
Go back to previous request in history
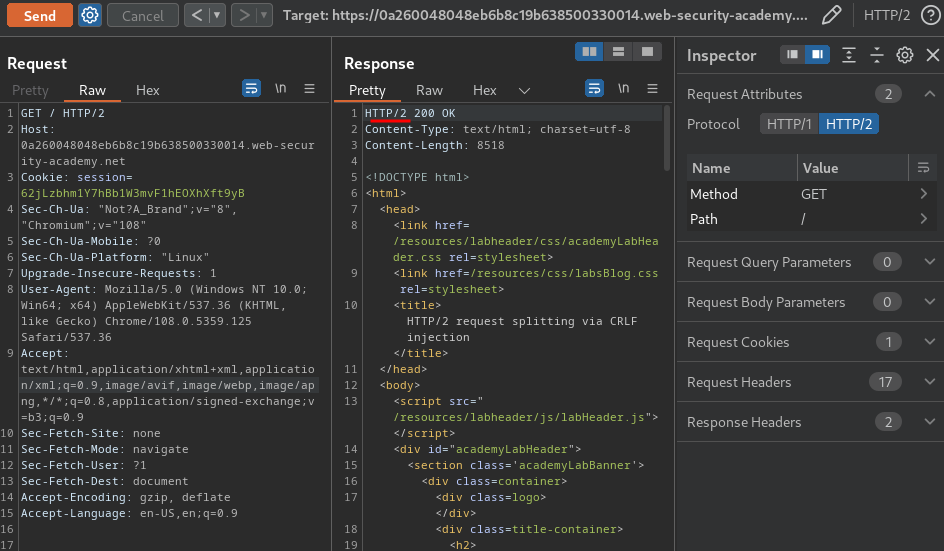coord(196,15)
